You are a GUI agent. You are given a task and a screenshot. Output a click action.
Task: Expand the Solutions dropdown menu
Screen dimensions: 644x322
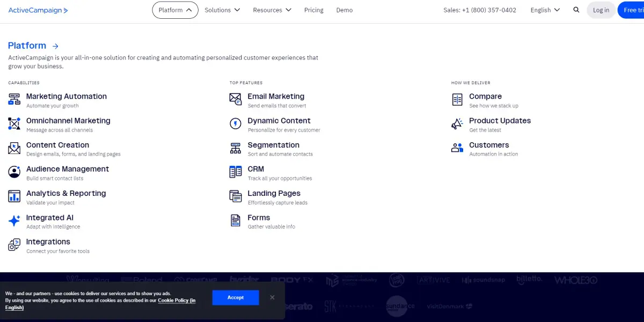coord(222,10)
